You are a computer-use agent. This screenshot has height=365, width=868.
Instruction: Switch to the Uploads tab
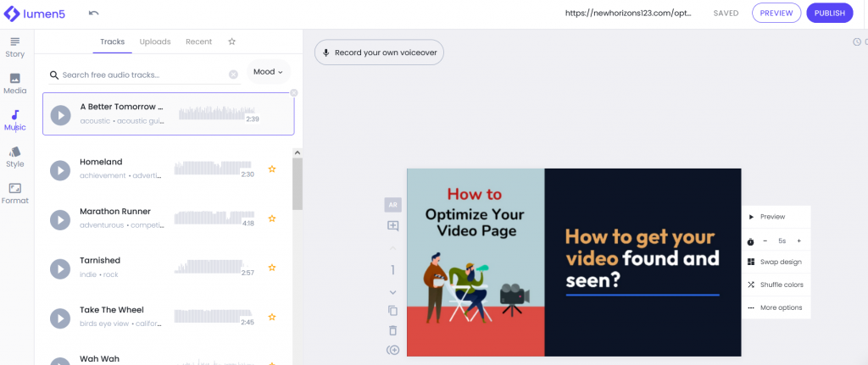pyautogui.click(x=155, y=41)
